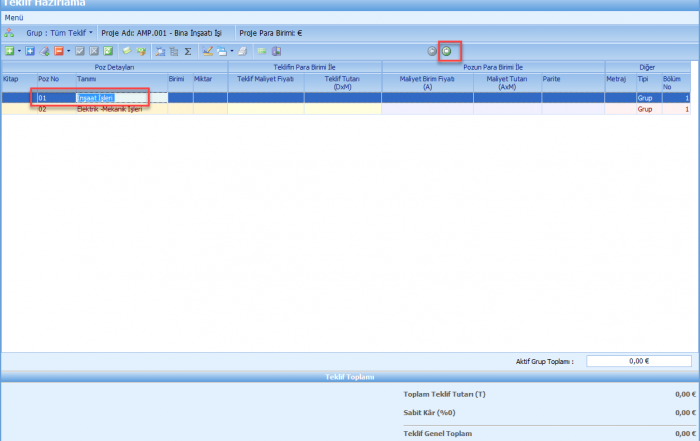
Task: Click the red minus delete icon
Action: point(59,50)
